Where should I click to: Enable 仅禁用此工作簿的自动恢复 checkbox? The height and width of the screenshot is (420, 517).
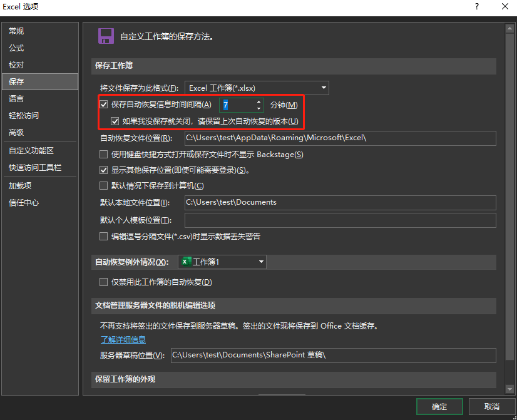point(103,282)
